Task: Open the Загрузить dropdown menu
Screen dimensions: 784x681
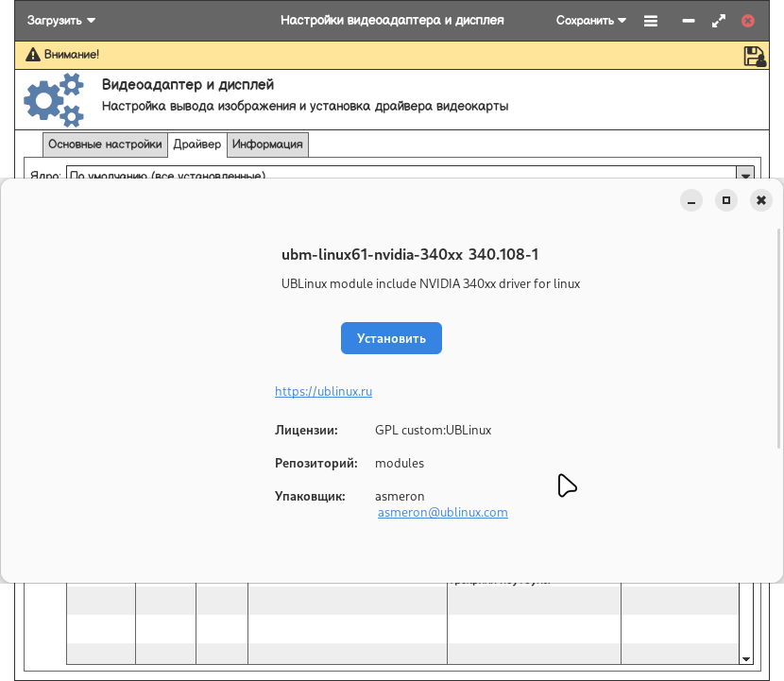Action: (61, 21)
